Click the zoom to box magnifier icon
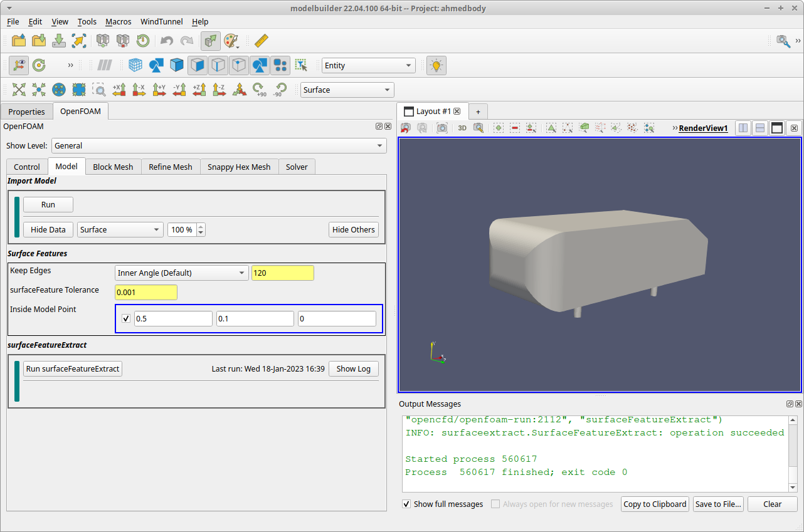Viewport: 804px width, 532px height. pos(99,90)
